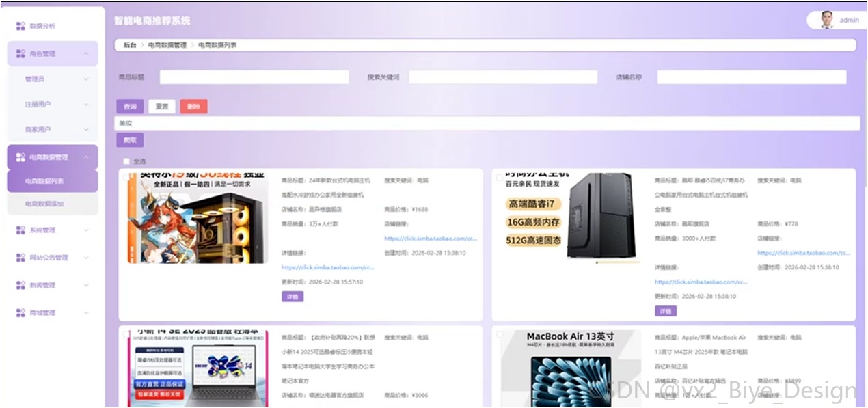Toggle the 全选 select-all checkbox

pos(126,161)
